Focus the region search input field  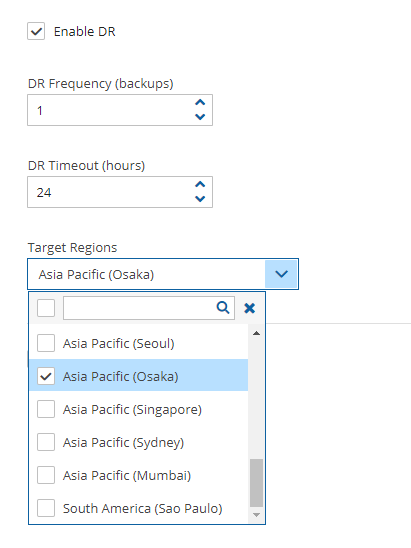(140, 308)
